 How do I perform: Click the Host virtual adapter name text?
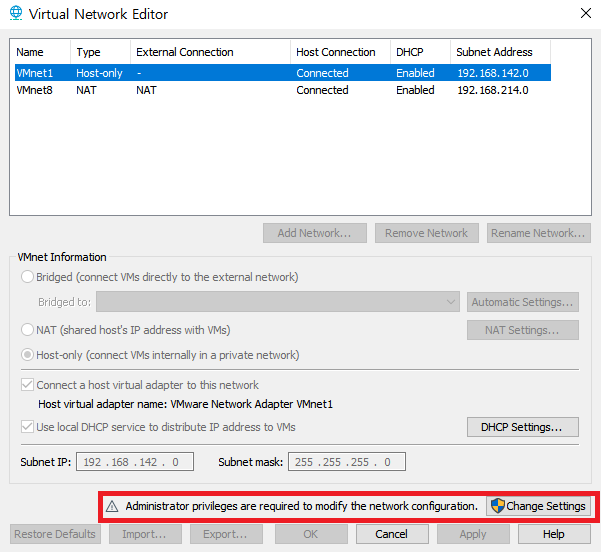[x=185, y=404]
